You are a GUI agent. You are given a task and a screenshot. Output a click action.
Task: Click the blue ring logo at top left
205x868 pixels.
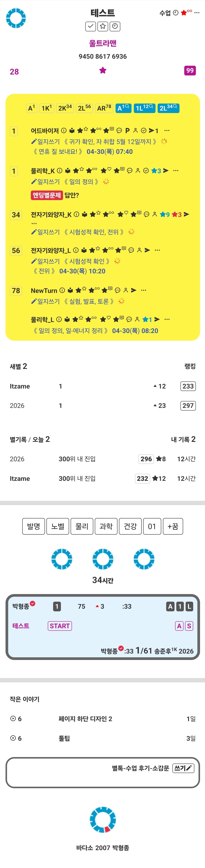tap(16, 18)
